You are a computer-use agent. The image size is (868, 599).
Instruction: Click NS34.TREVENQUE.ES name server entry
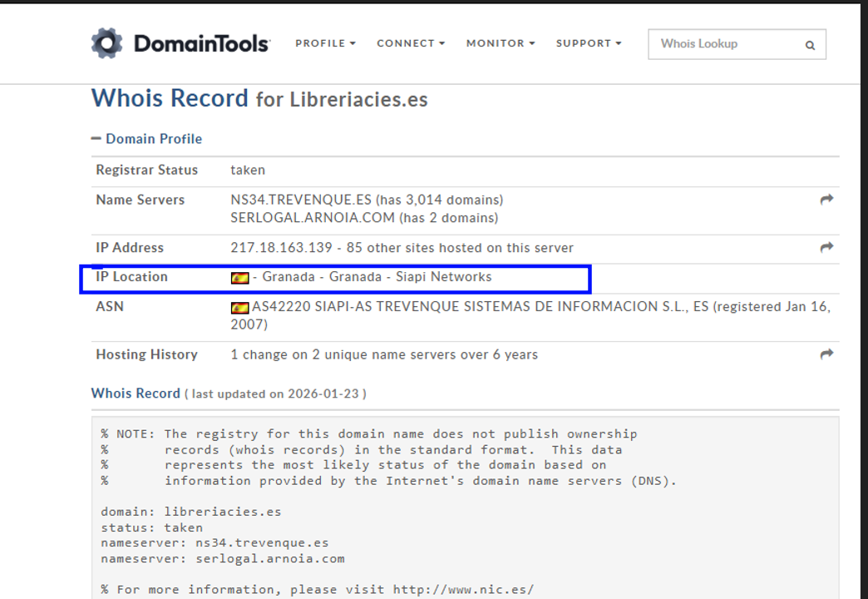[367, 200]
